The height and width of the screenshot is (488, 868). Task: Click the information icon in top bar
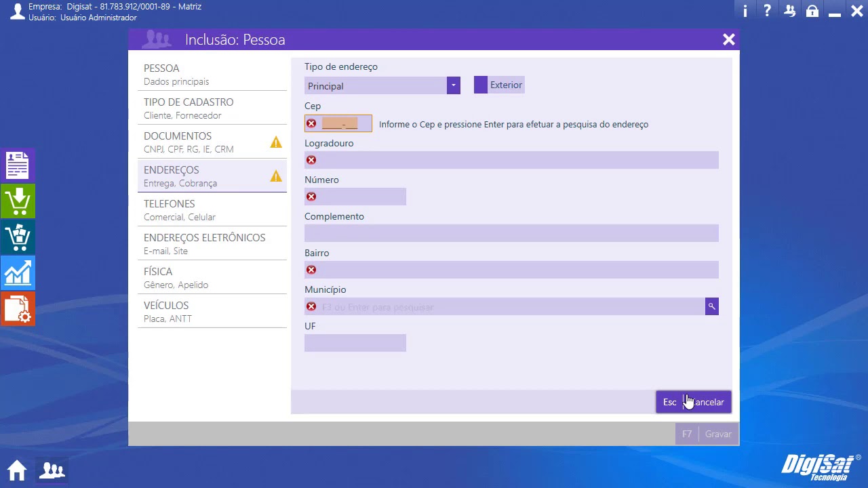click(x=745, y=11)
